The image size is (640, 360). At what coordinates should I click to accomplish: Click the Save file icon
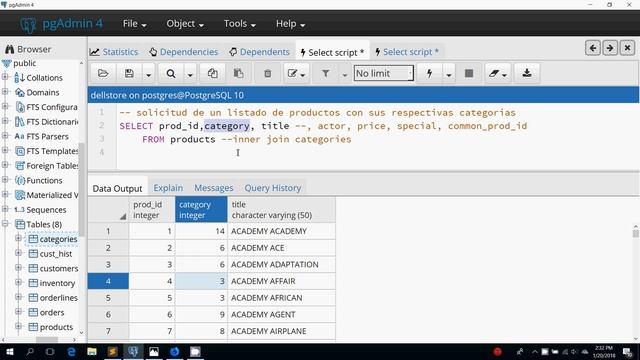[x=129, y=73]
